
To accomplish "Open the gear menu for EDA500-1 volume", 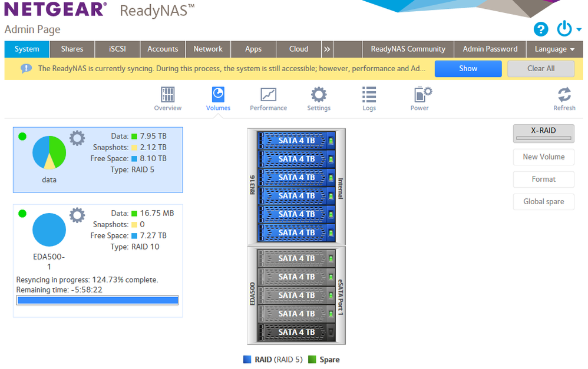I will tap(77, 215).
